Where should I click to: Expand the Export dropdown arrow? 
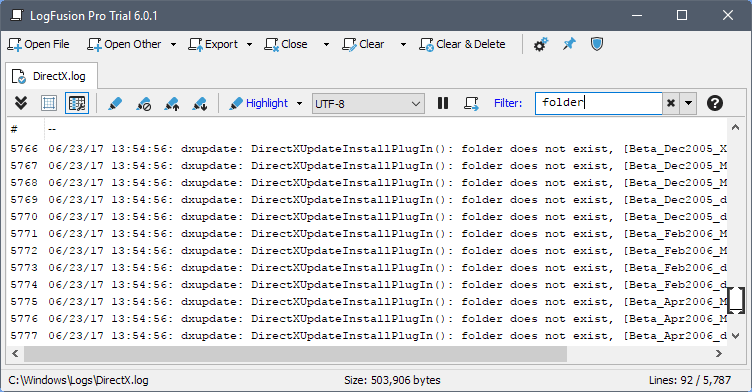click(x=249, y=44)
